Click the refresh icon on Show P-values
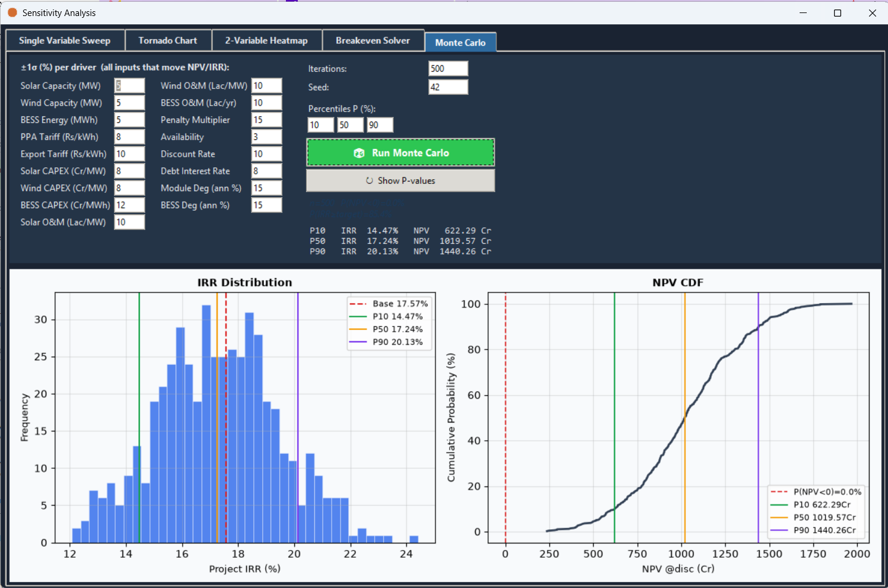Image resolution: width=888 pixels, height=588 pixels. point(370,180)
